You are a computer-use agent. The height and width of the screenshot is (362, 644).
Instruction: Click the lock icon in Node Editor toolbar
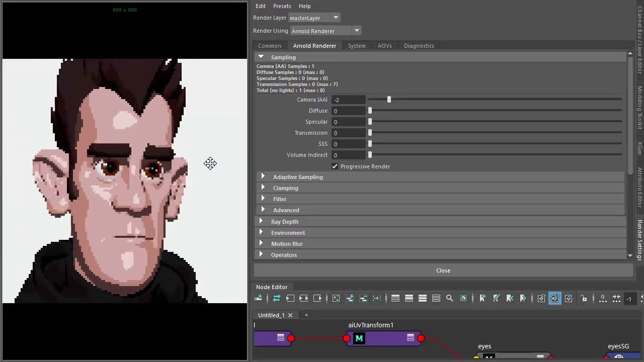[584, 298]
